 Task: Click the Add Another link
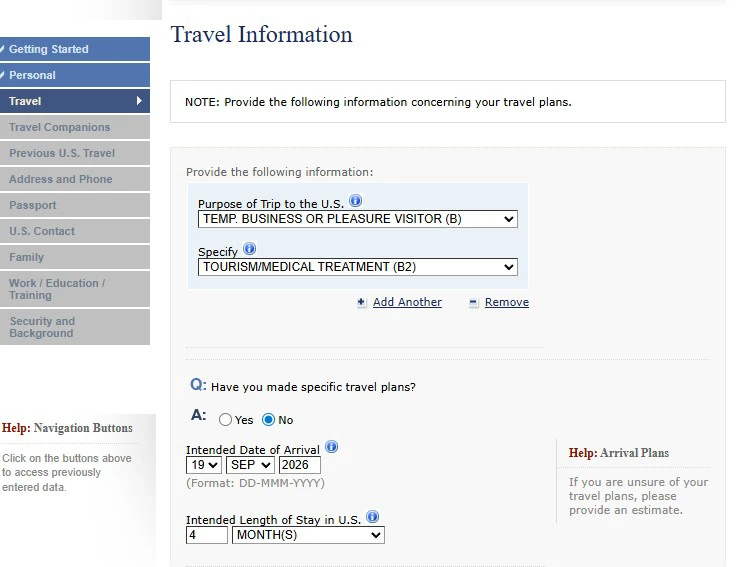pos(407,302)
